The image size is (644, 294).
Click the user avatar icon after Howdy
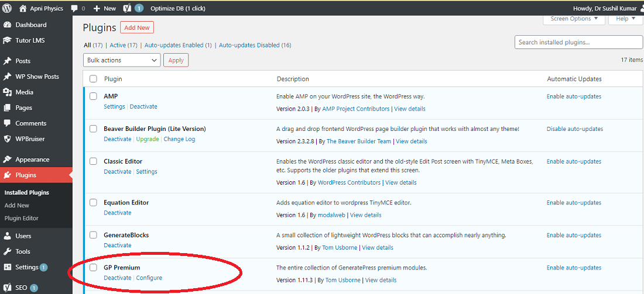coord(642,8)
